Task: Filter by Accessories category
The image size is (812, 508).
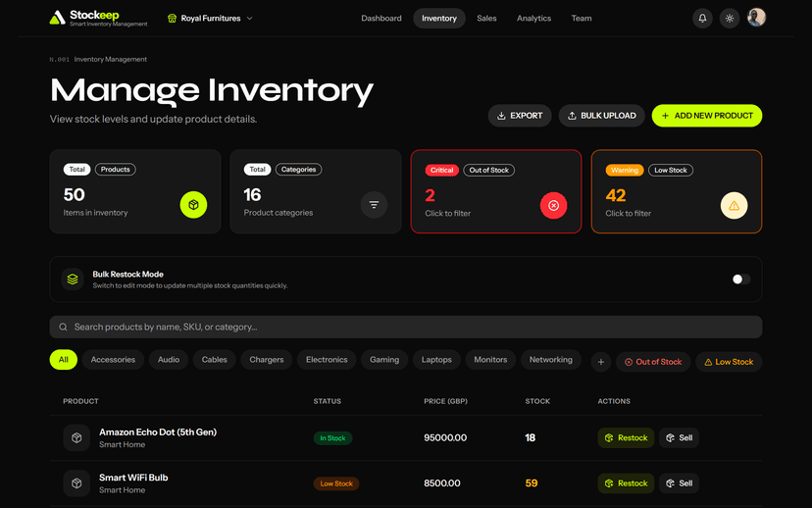Action: [113, 359]
